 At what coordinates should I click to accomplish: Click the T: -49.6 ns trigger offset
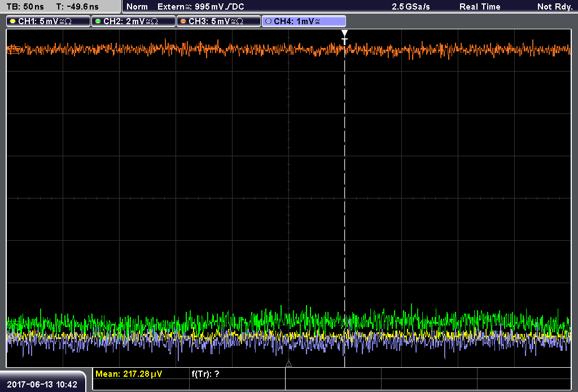point(77,7)
